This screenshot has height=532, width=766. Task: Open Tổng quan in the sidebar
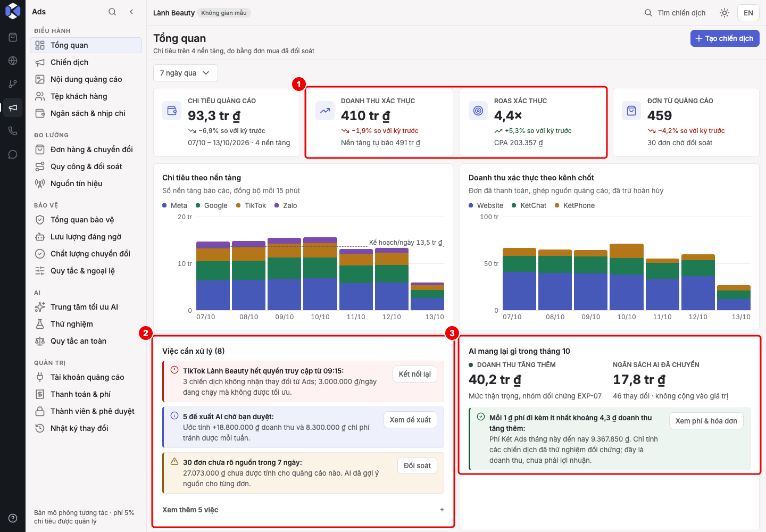pos(86,45)
